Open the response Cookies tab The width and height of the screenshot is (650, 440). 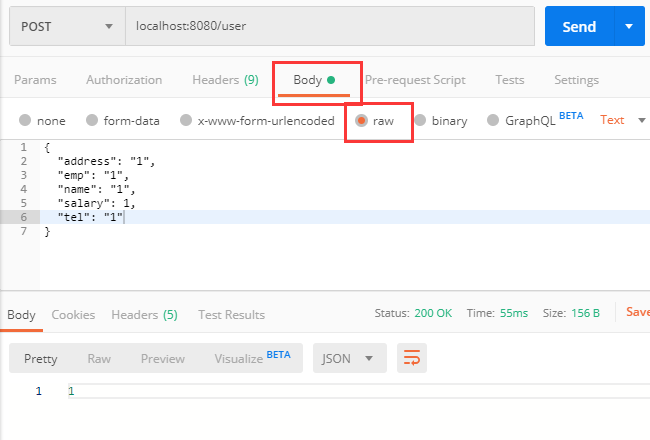[73, 315]
